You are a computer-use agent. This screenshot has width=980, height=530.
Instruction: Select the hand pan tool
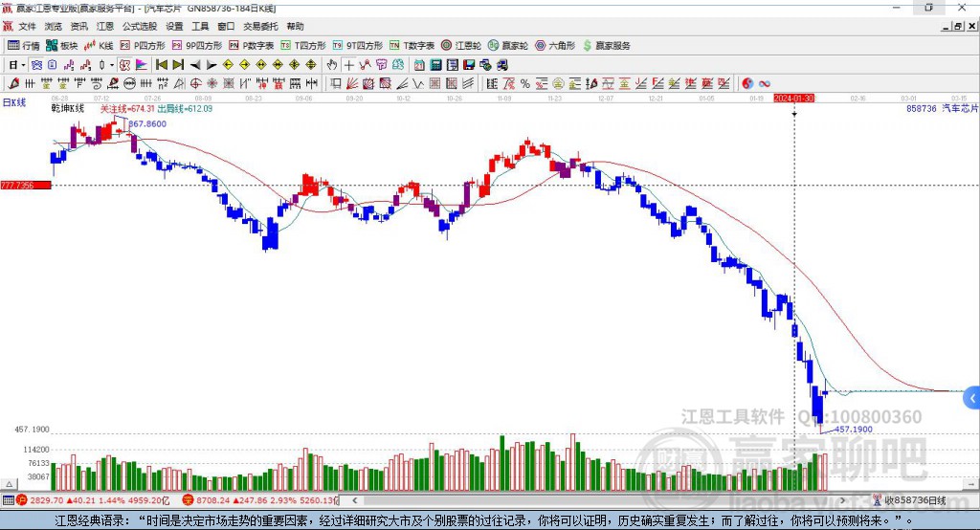(332, 65)
